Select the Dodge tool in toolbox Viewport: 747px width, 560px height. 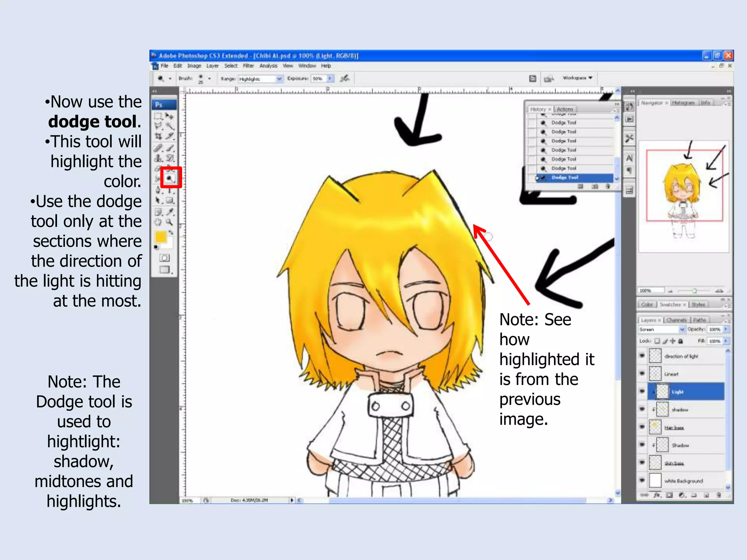(x=170, y=178)
